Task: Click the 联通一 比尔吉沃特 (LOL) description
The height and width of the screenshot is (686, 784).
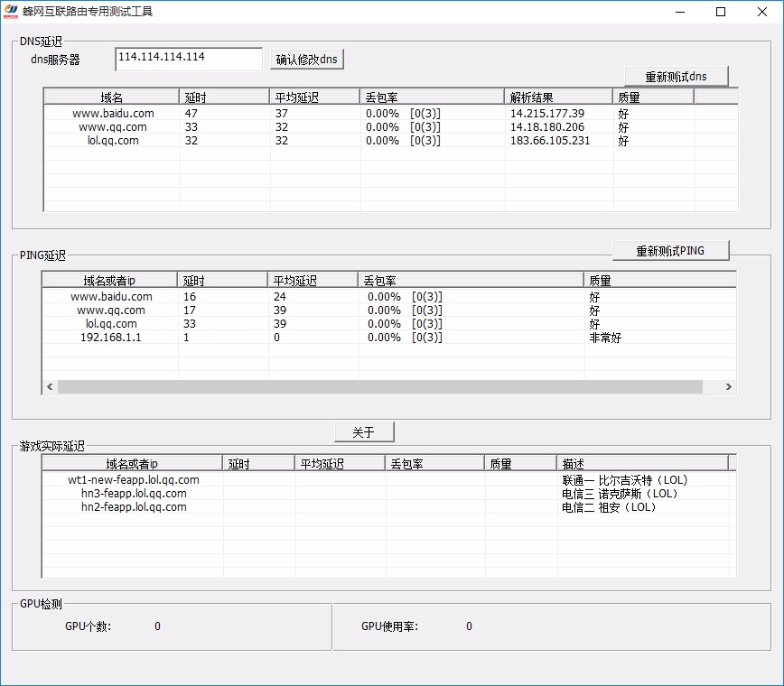Action: pyautogui.click(x=625, y=480)
